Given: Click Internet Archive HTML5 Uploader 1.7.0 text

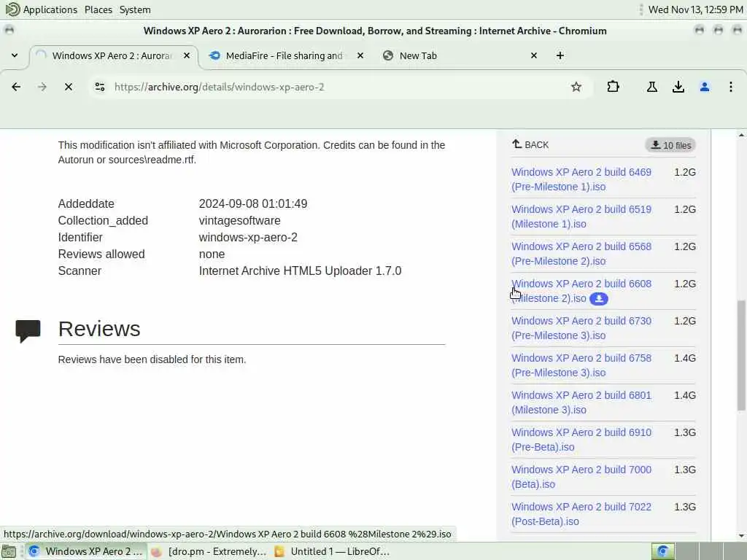Looking at the screenshot, I should click(300, 271).
